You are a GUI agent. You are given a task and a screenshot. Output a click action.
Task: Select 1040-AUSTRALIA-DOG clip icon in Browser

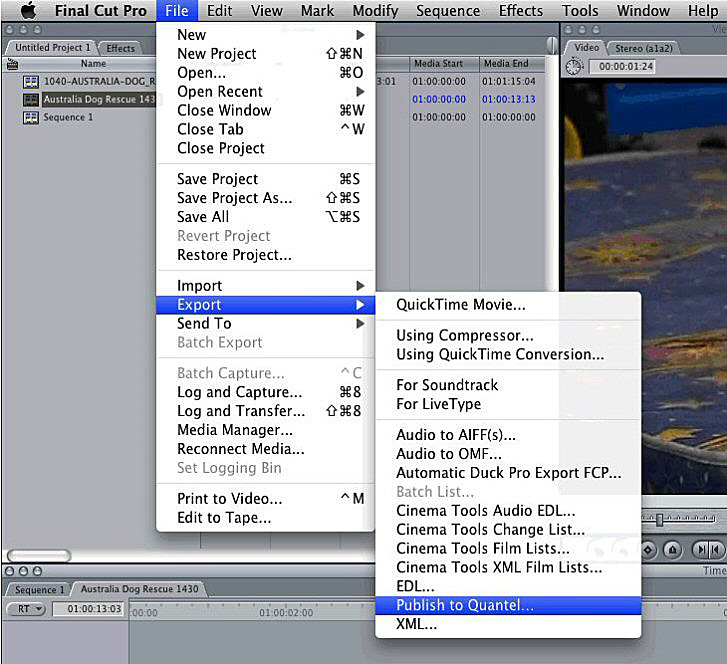pyautogui.click(x=31, y=82)
